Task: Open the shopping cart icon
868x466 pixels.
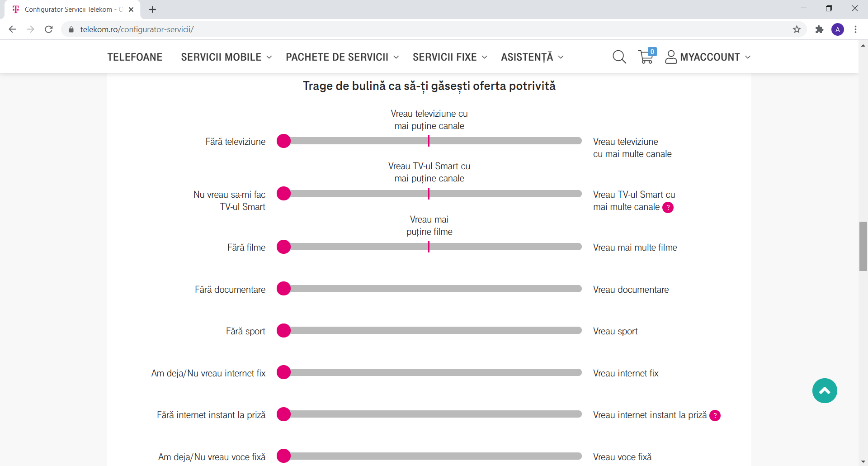Action: tap(646, 57)
